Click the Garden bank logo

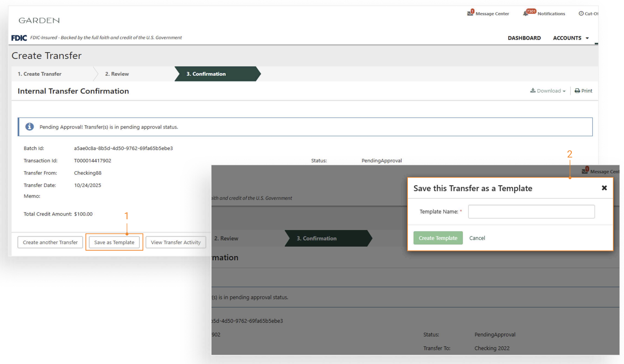tap(39, 20)
